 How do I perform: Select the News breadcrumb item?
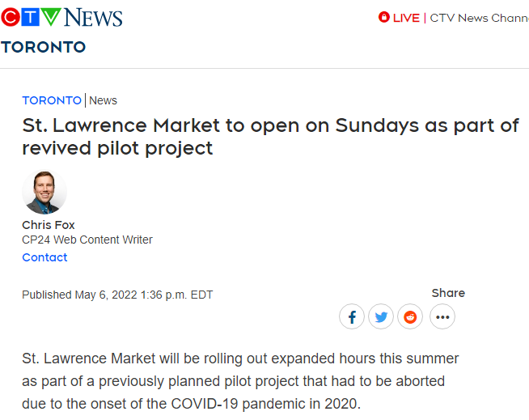[x=103, y=100]
